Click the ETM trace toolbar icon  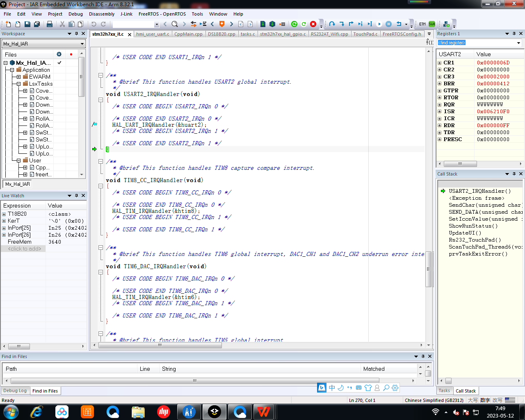coord(422,24)
